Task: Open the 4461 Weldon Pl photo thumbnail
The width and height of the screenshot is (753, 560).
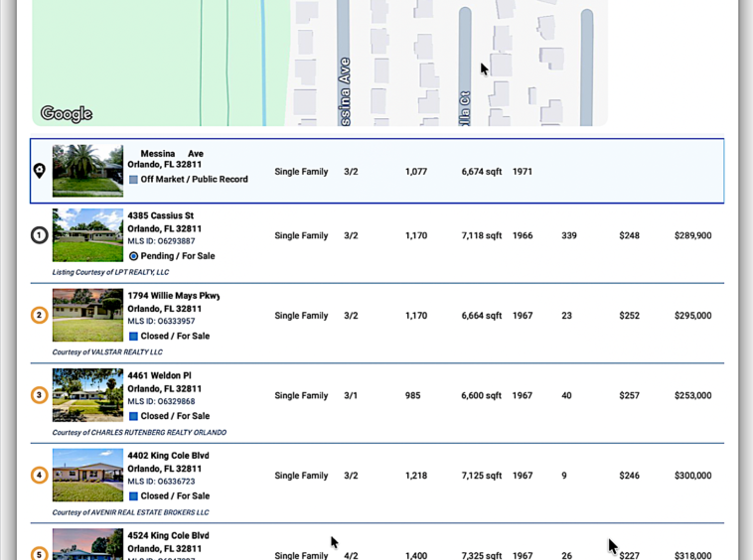Action: tap(87, 395)
